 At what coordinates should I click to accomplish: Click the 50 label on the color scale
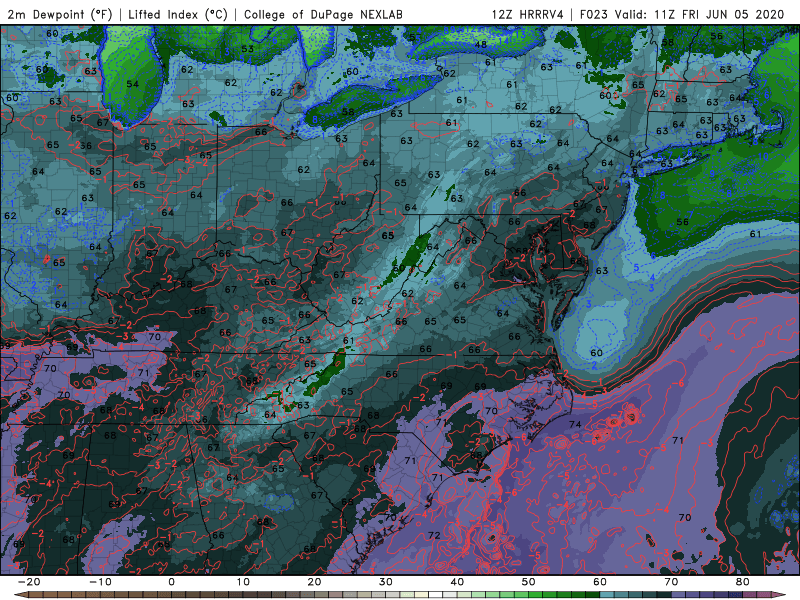(x=529, y=582)
